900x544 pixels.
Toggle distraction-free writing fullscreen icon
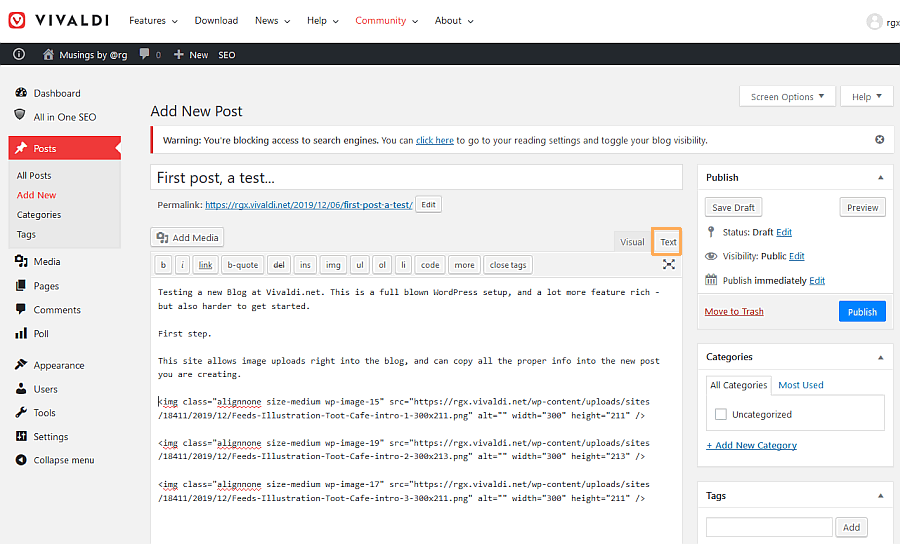click(668, 265)
